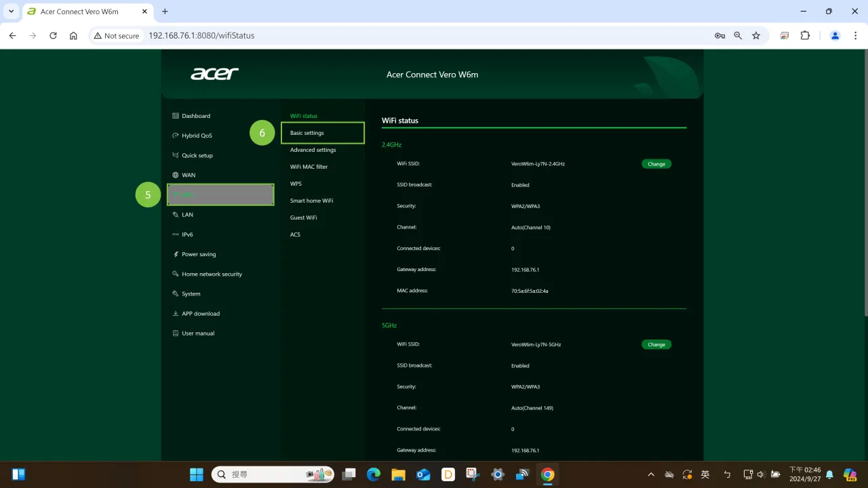Open the WAN settings via the globe icon
Image resolution: width=868 pixels, height=488 pixels.
pyautogui.click(x=187, y=174)
